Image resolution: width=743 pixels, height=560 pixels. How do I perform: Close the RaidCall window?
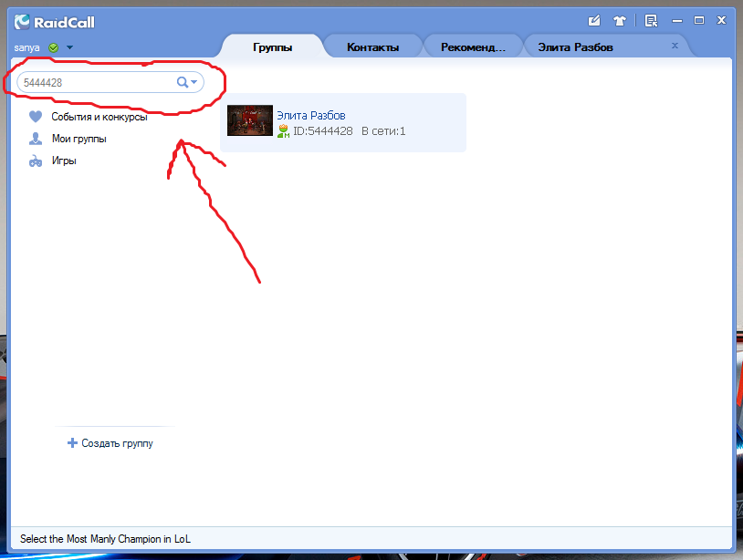[721, 20]
